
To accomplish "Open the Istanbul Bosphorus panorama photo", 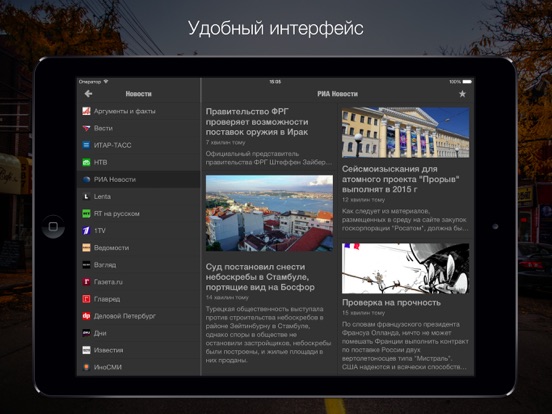I will pos(269,213).
